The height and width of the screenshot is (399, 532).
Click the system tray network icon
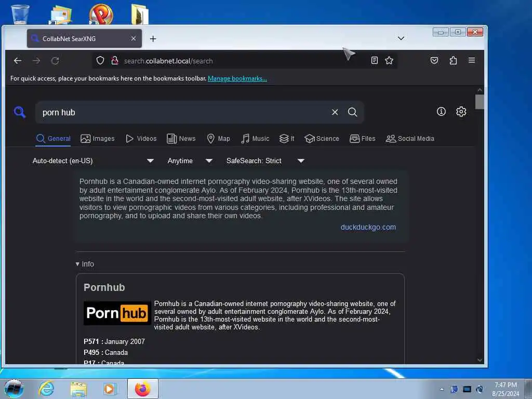[x=467, y=389]
